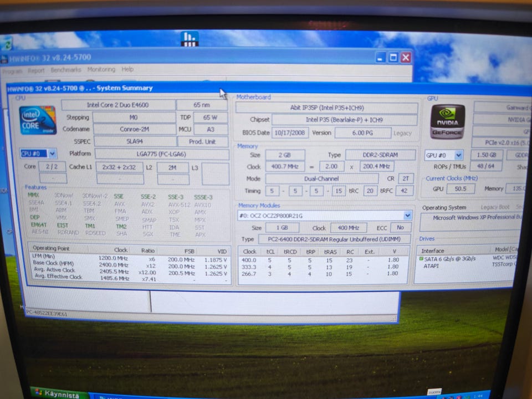
Task: Click the Memory Clock 400.7 MHz value
Action: [x=285, y=167]
